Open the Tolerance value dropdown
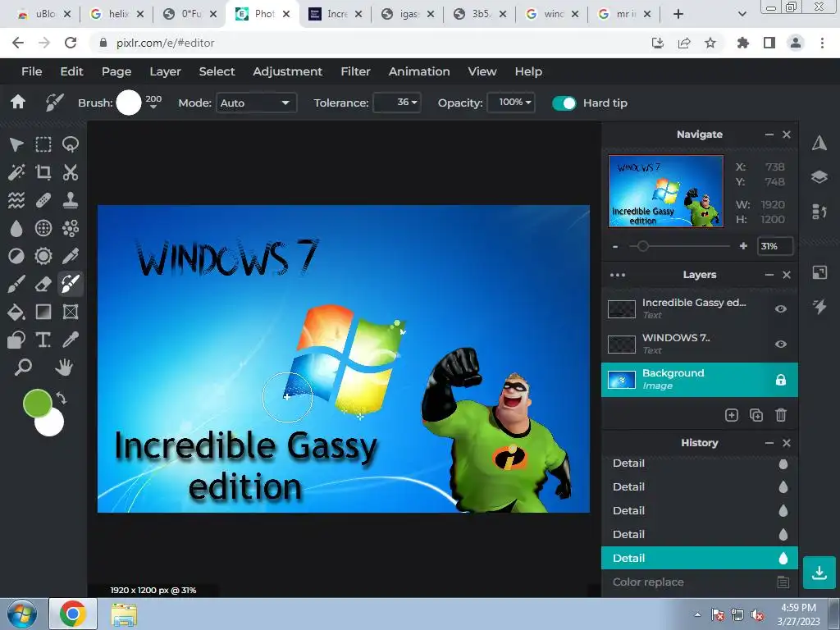 pos(397,103)
